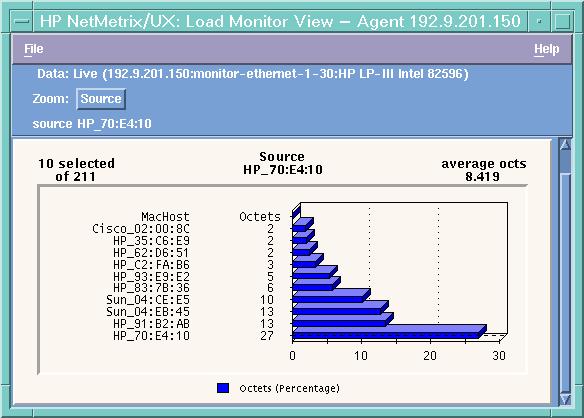The width and height of the screenshot is (584, 418).
Task: Click the HP_83:7B:36 bar
Action: [316, 284]
